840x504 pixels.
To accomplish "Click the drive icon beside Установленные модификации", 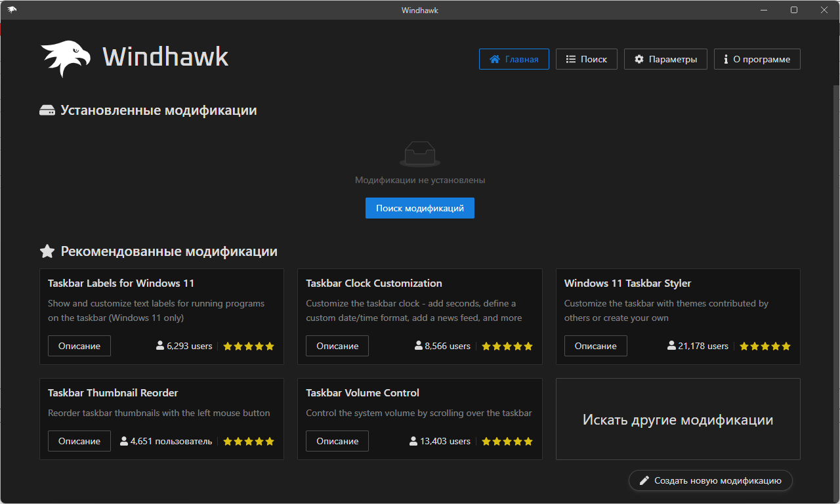I will [47, 111].
